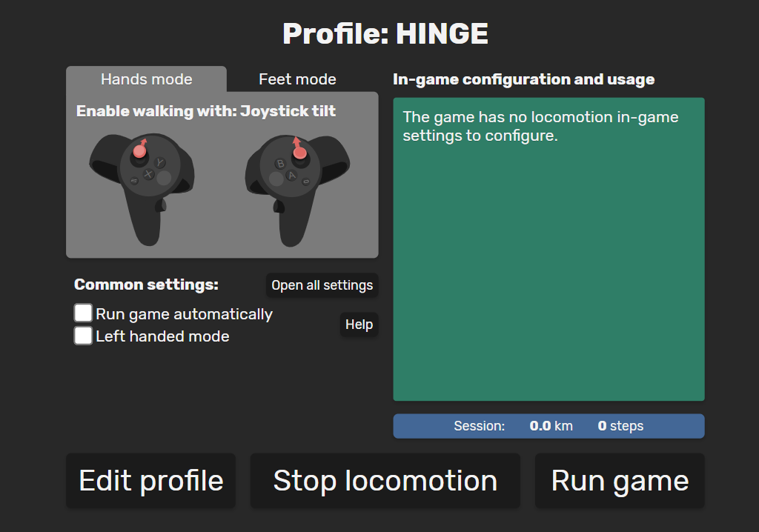Launch with Run game button
The width and height of the screenshot is (759, 532).
[620, 481]
